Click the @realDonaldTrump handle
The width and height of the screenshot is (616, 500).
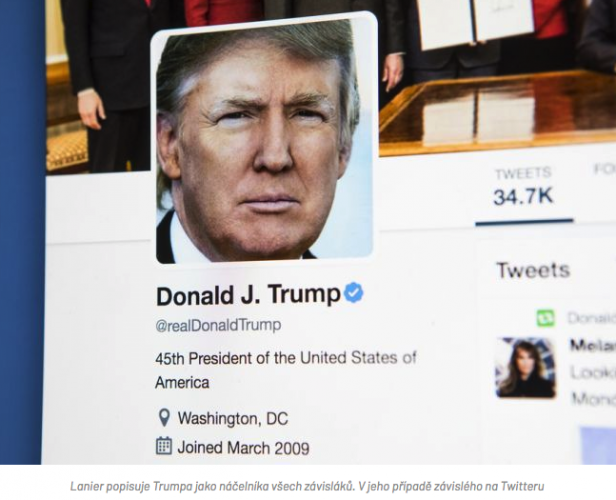(x=218, y=326)
